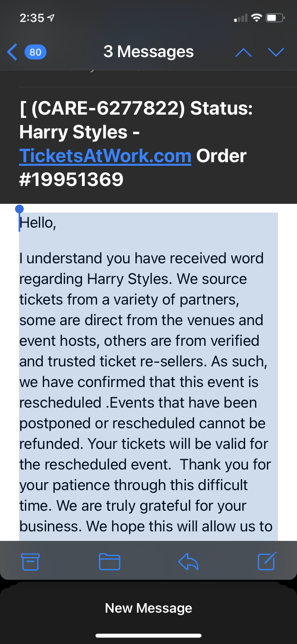This screenshot has height=644, width=297.
Task: Open the minimized New Message draft
Action: [x=148, y=608]
